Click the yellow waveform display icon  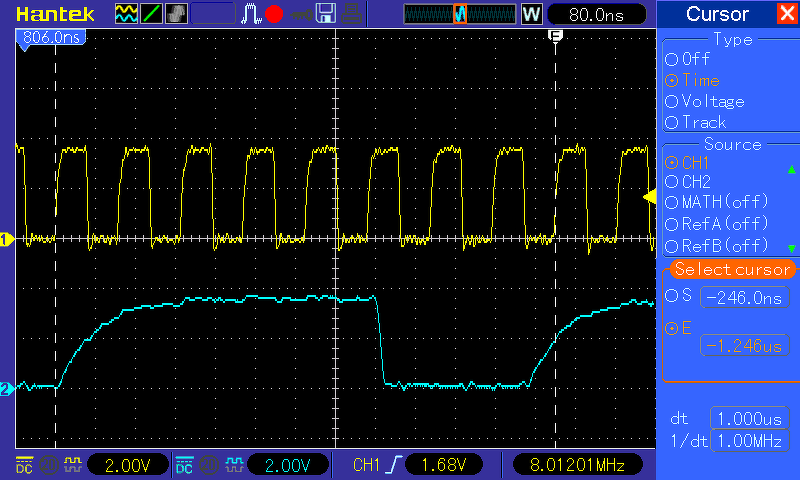[x=126, y=14]
